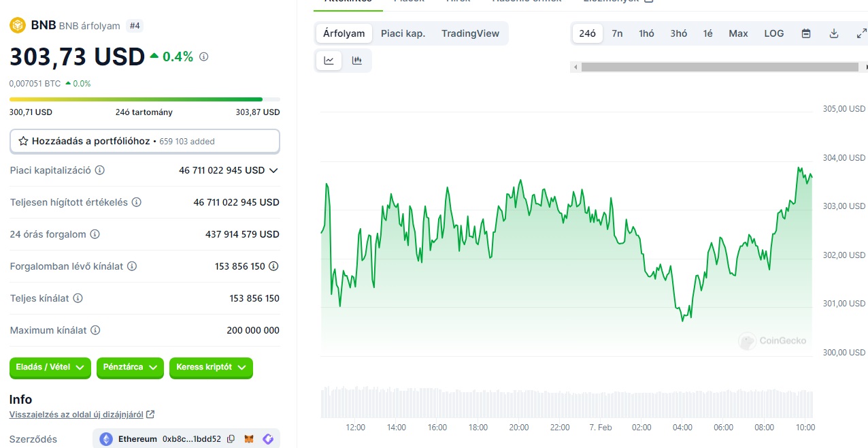Screen dimensions: 868x448
Task: Switch to line chart view icon
Action: (x=329, y=60)
